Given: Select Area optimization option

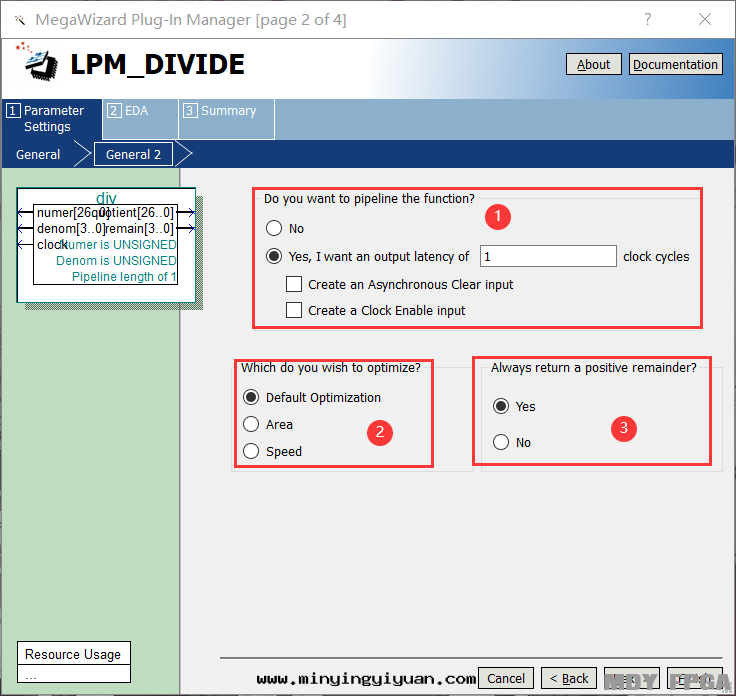Looking at the screenshot, I should pyautogui.click(x=251, y=425).
